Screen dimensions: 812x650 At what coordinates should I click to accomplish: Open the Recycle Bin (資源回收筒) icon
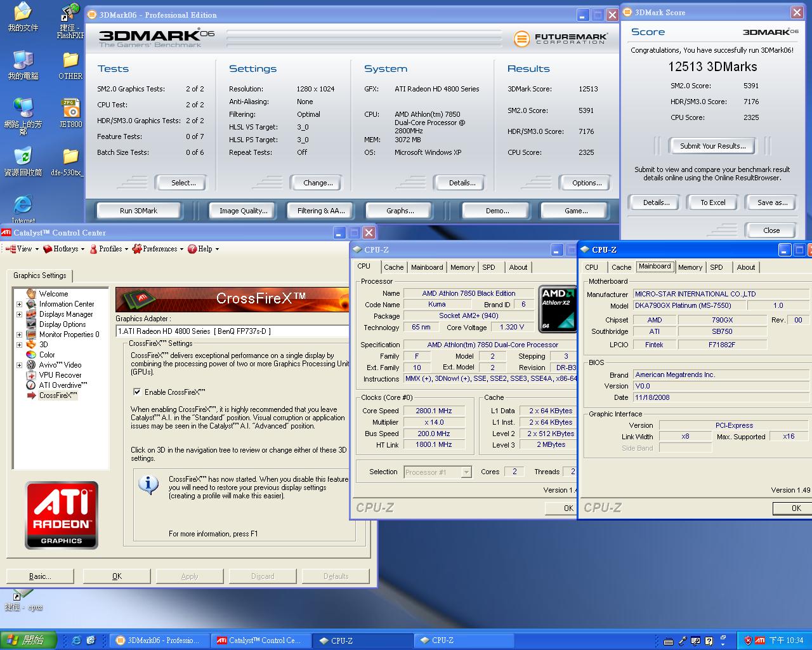[x=23, y=161]
